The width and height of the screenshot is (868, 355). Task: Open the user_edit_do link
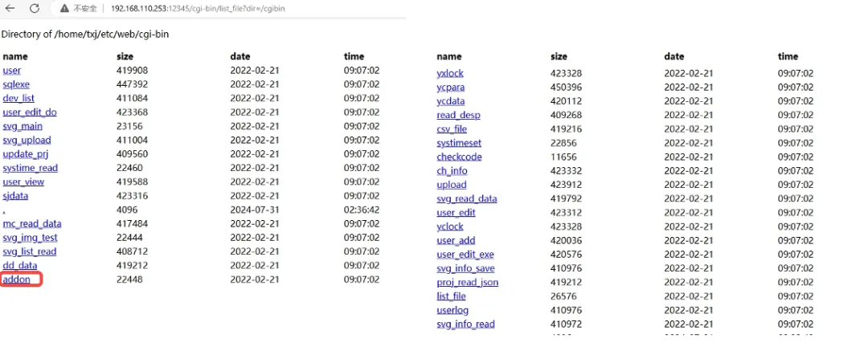click(30, 112)
